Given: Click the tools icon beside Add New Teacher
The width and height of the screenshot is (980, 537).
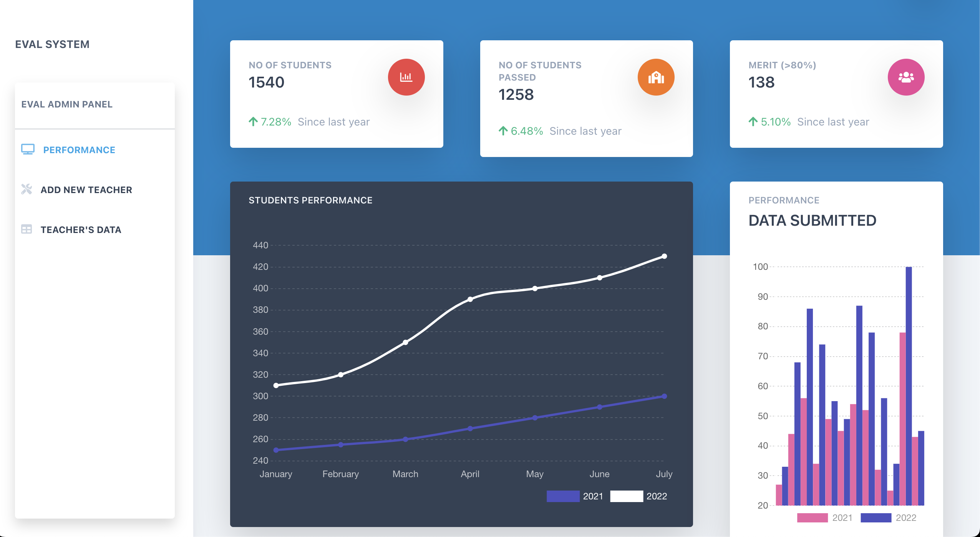Looking at the screenshot, I should tap(27, 189).
